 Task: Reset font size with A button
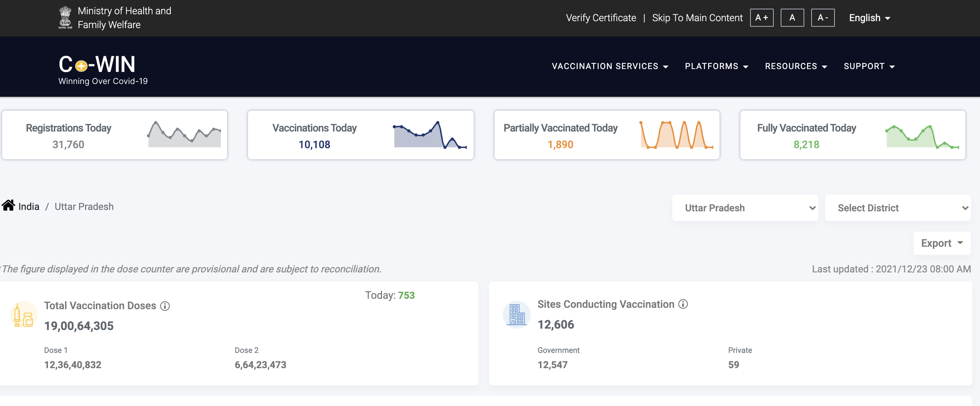point(792,18)
